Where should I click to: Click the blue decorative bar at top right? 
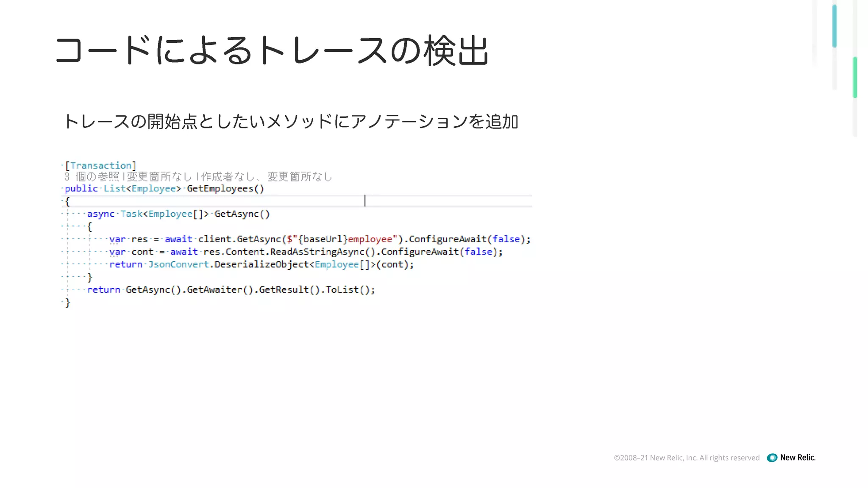coord(834,25)
